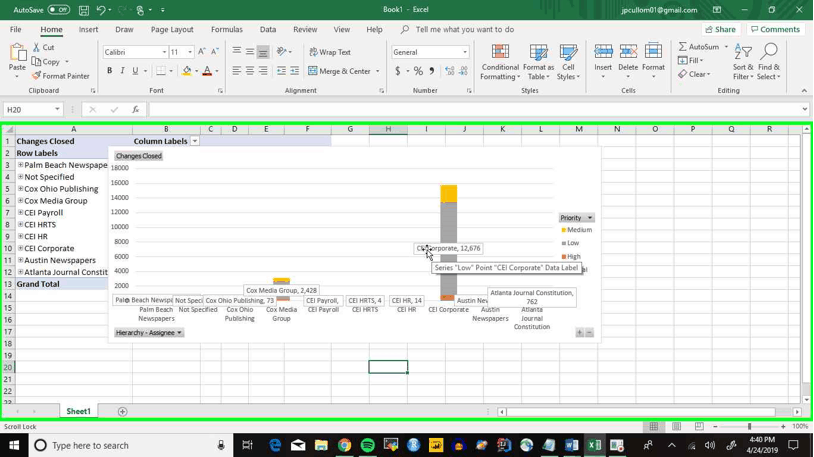
Task: Apply Percent Style format
Action: (x=418, y=71)
